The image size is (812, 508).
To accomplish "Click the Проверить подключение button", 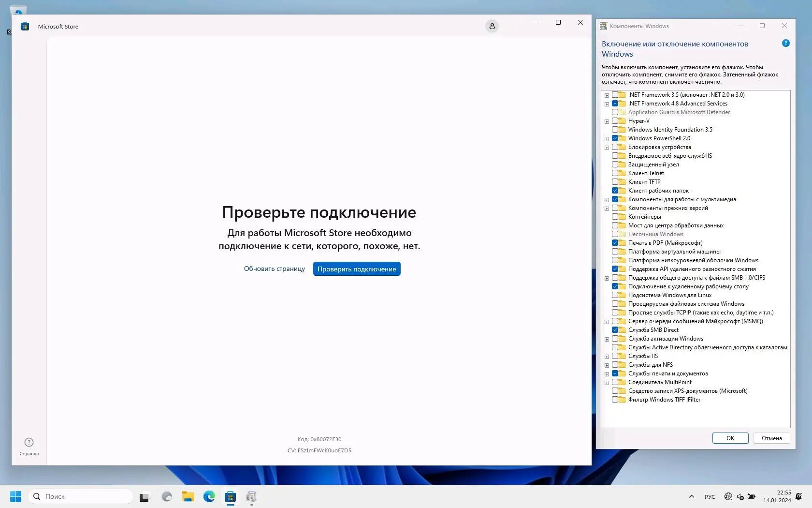I will [x=357, y=269].
